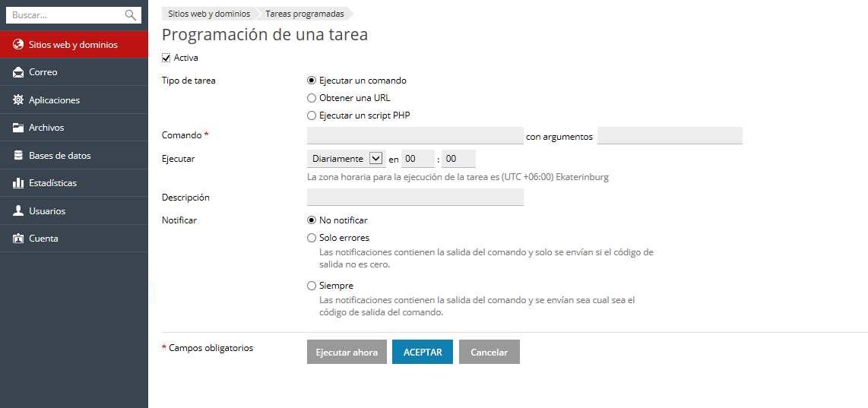
Task: View the Estadísticas section
Action: click(x=74, y=182)
